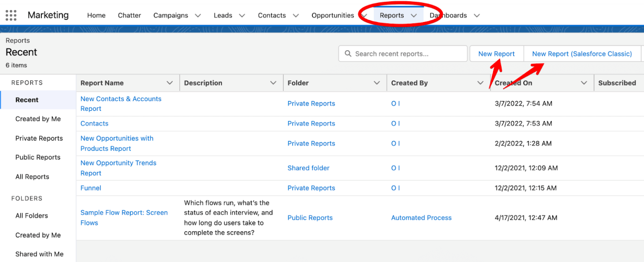Select All Folders in the sidebar
Screen dimensions: 644x262
31,216
